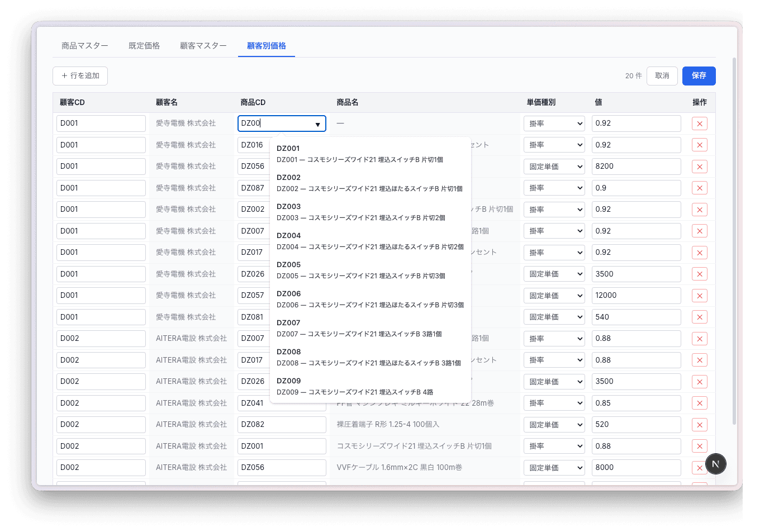Pick DZ003 埋込スイッチB 片切2個 suggestion
Image resolution: width=774 pixels, height=532 pixels.
[370, 212]
